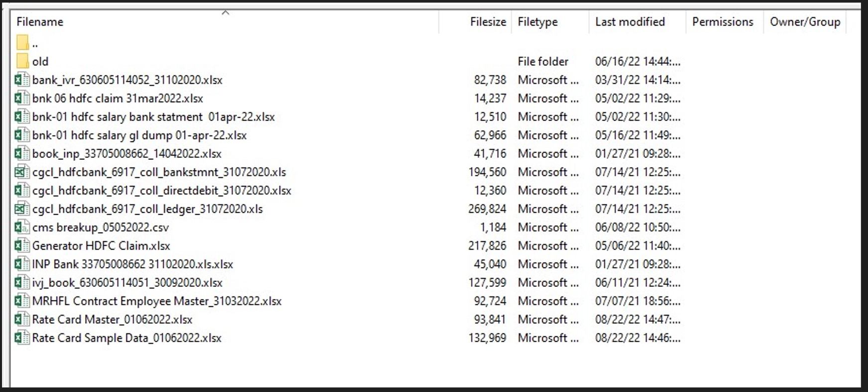Click the xls icon of cgcl_hdfcbank_6917_coll_ledger file
Viewport: 868px width, 392px height.
click(x=22, y=209)
